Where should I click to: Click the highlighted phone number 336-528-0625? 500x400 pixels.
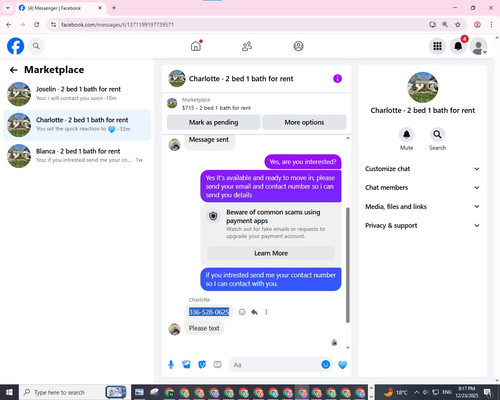(209, 312)
